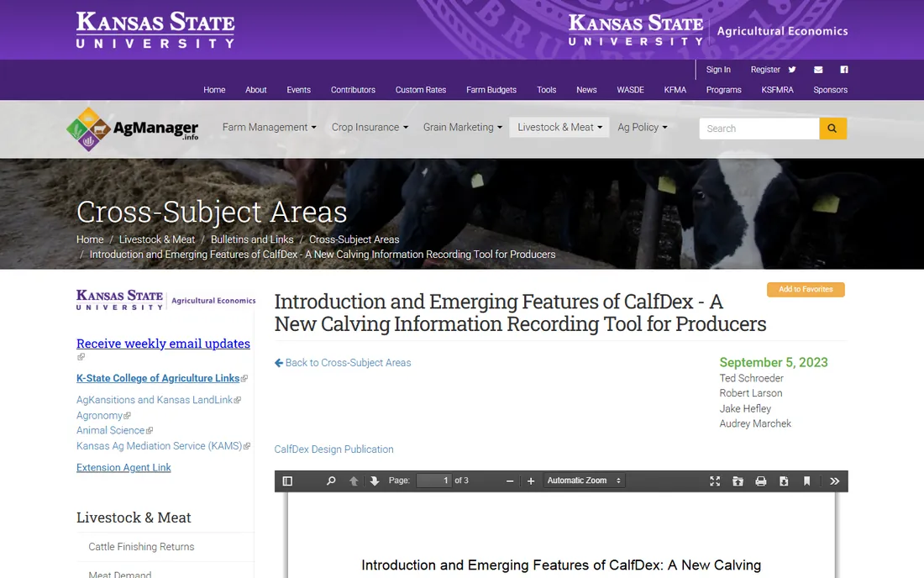The image size is (924, 578).
Task: Expand Crop Insurance dropdown menu
Action: (370, 127)
